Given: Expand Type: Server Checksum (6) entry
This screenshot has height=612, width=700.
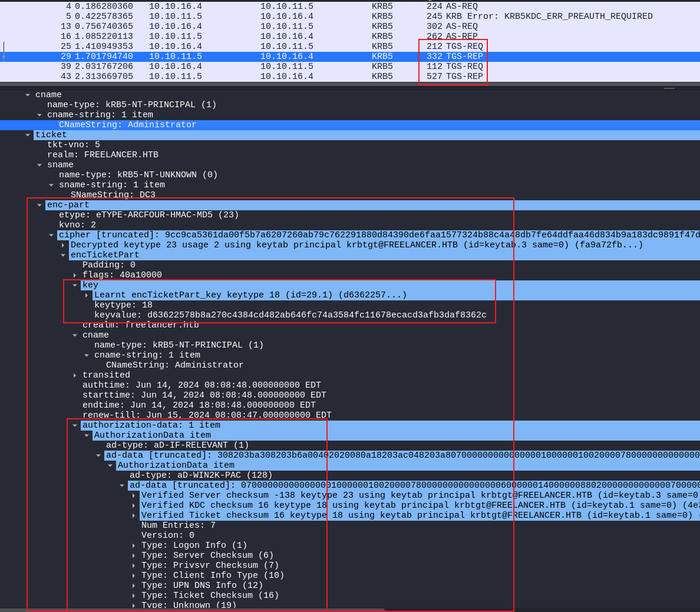Looking at the screenshot, I should point(134,555).
